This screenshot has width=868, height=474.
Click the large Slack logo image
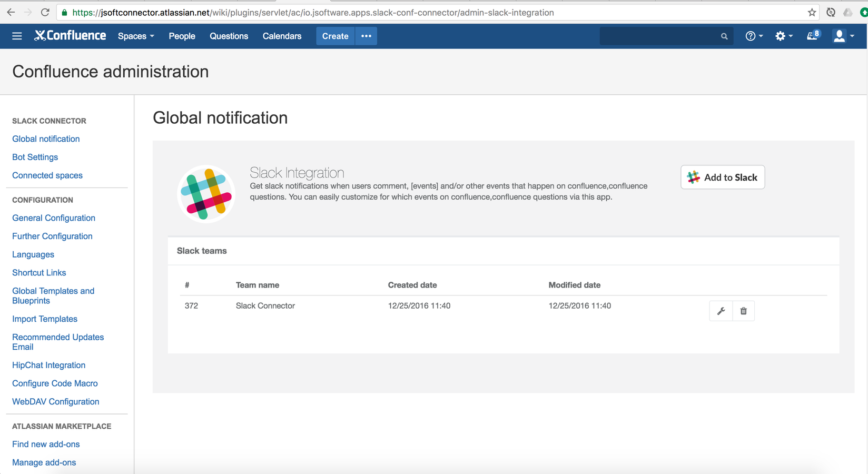206,194
